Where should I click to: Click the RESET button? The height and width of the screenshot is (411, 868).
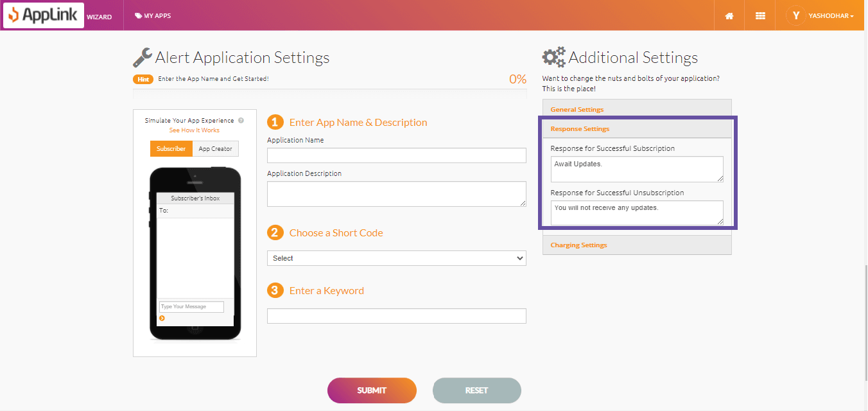point(476,390)
